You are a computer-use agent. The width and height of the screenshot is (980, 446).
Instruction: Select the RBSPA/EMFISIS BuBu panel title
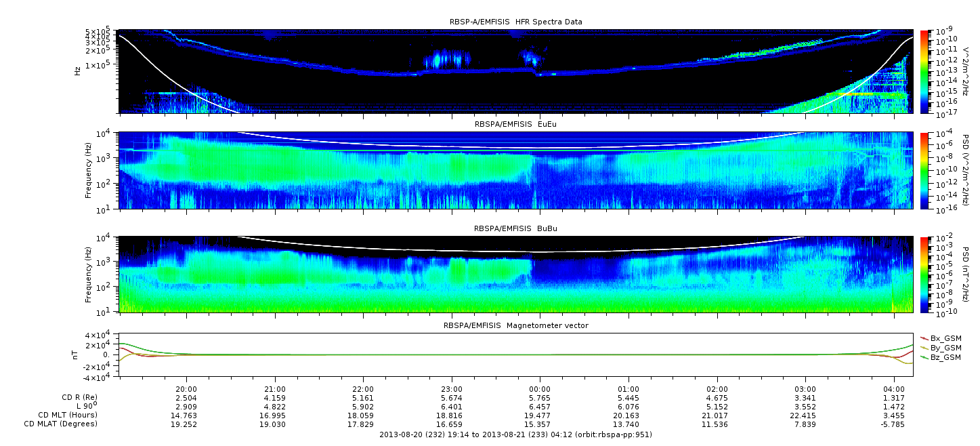(x=515, y=229)
